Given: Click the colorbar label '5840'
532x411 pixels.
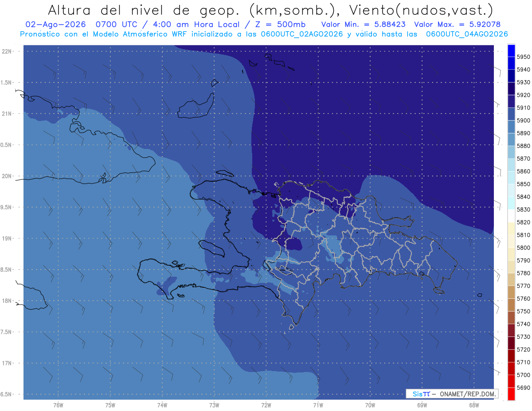Looking at the screenshot, I should point(523,197).
